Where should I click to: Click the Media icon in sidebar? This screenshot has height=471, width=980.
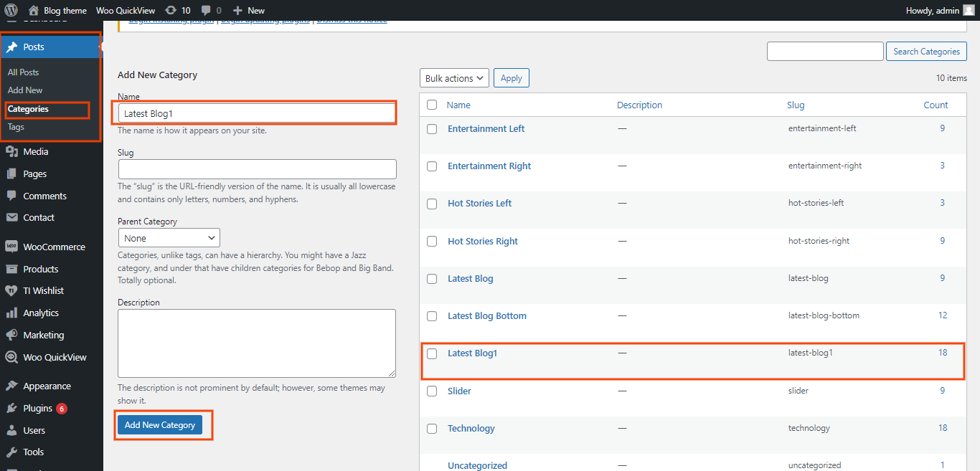click(x=11, y=151)
